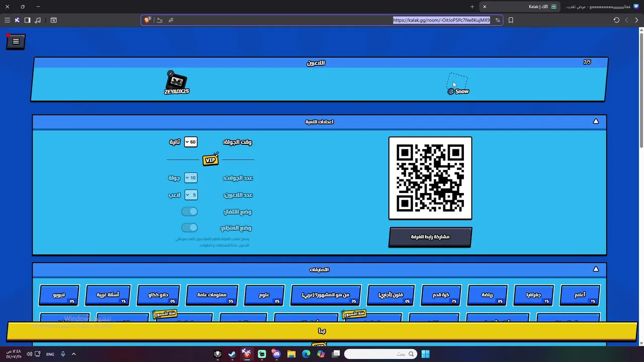Image resolution: width=644 pixels, height=362 pixels.
Task: Open the hamburger menu on Kalak page
Action: tap(16, 42)
